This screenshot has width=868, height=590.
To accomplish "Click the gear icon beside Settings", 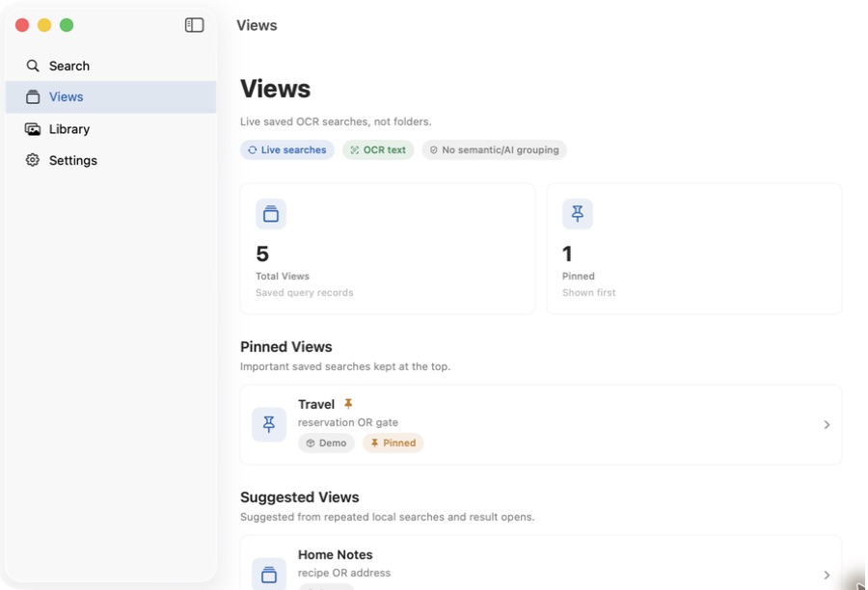I will (33, 160).
